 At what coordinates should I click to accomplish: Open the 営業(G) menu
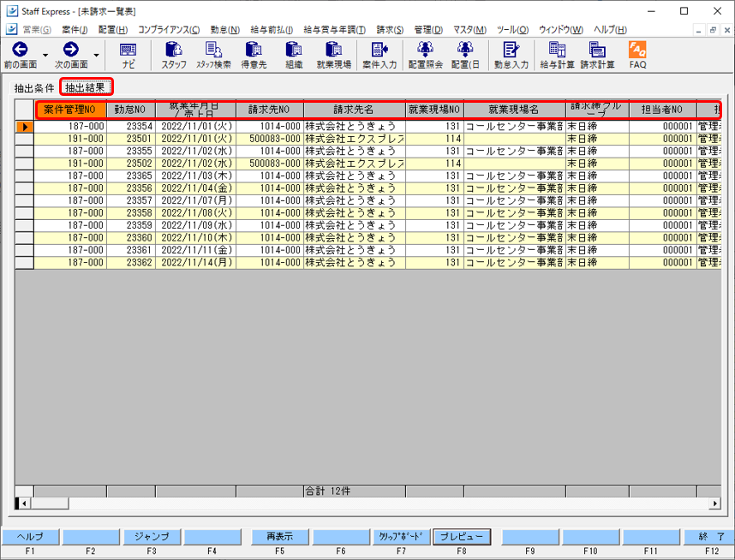pyautogui.click(x=37, y=29)
